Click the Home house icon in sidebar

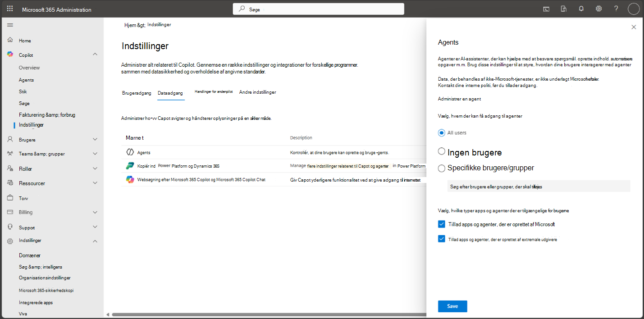[x=10, y=40]
